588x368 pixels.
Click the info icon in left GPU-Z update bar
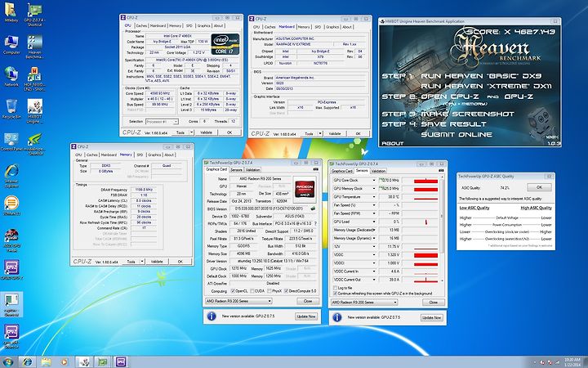pyautogui.click(x=212, y=316)
